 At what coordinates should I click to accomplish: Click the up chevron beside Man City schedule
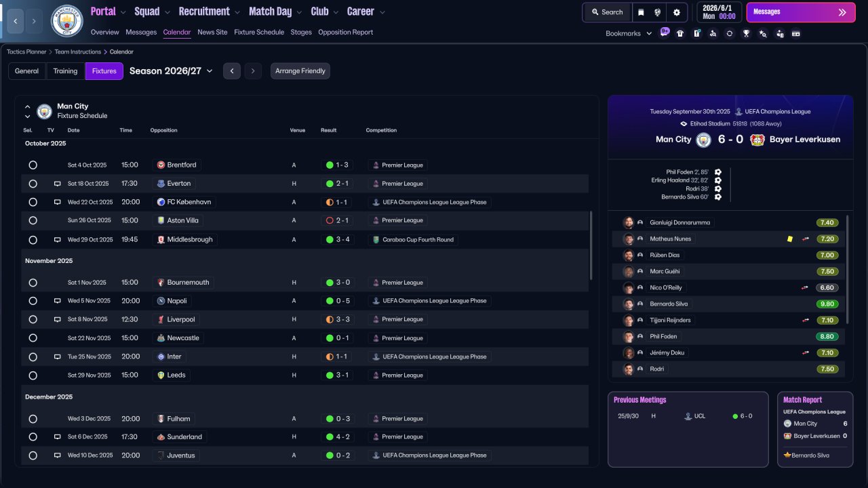click(x=28, y=106)
